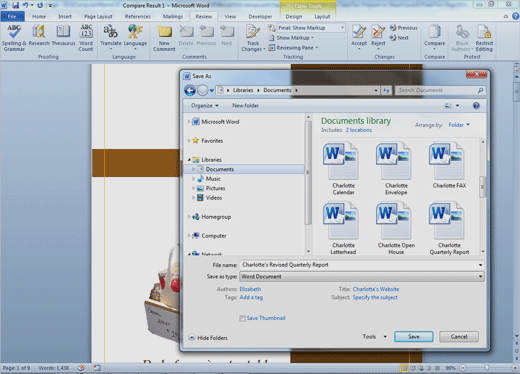Switch to the Home tab

coord(39,16)
